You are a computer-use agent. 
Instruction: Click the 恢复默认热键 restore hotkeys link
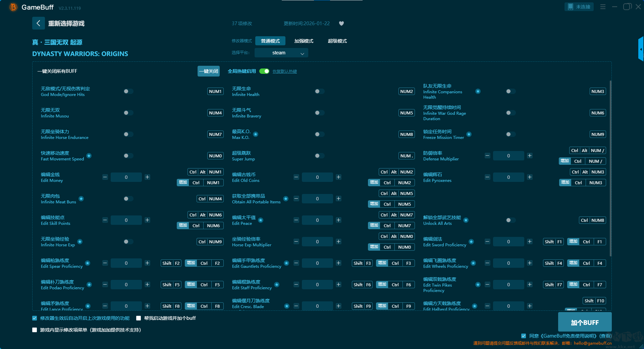point(285,71)
